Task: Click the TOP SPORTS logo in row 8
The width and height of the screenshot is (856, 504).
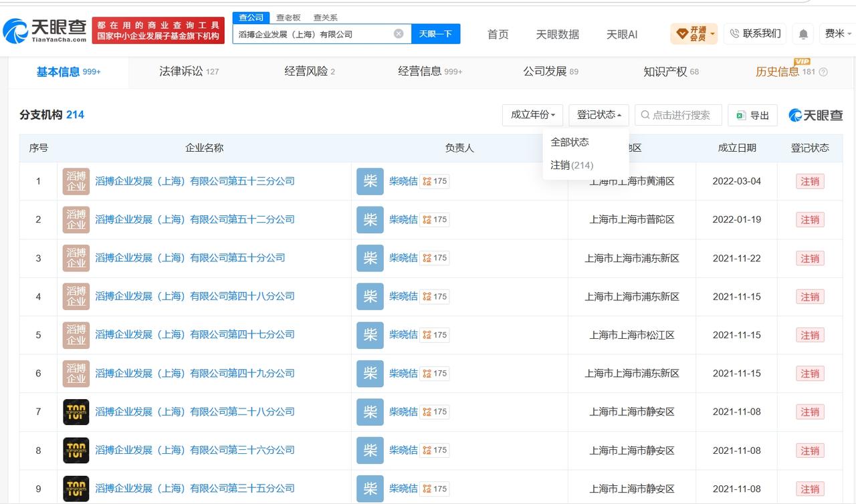Action: click(x=76, y=450)
